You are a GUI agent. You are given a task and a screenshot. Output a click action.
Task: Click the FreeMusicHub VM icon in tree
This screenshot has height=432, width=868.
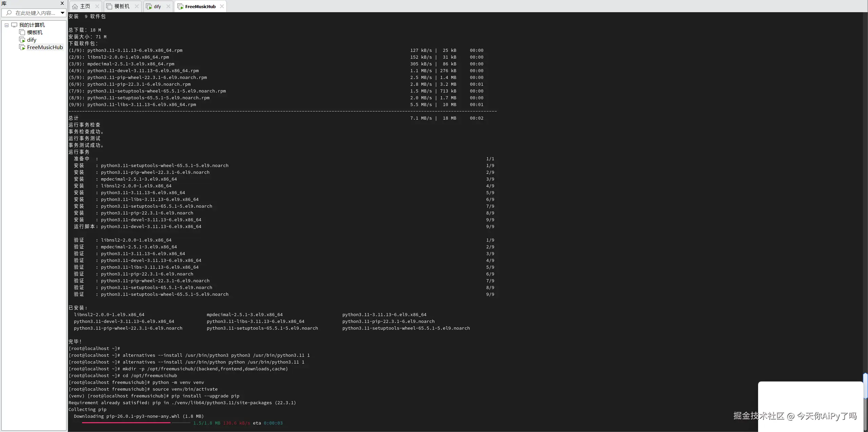[x=22, y=47]
